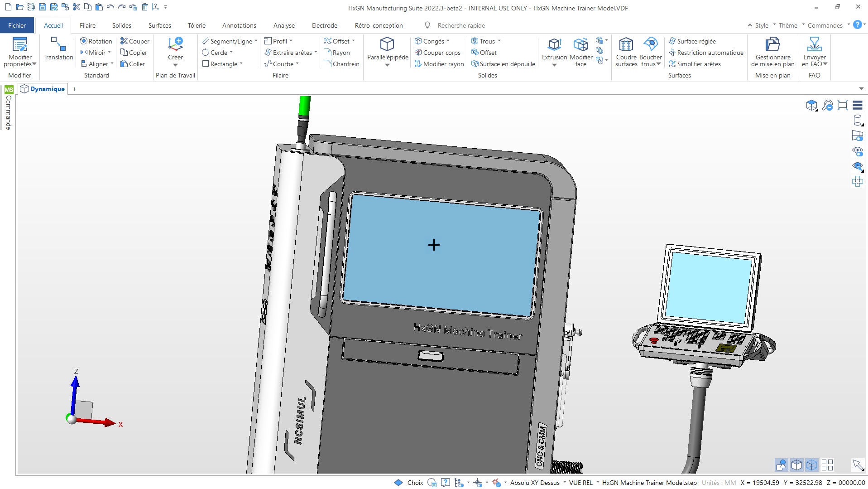This screenshot has height=489, width=868.
Task: Expand the Segment/Ligne dropdown arrow
Action: pos(256,41)
